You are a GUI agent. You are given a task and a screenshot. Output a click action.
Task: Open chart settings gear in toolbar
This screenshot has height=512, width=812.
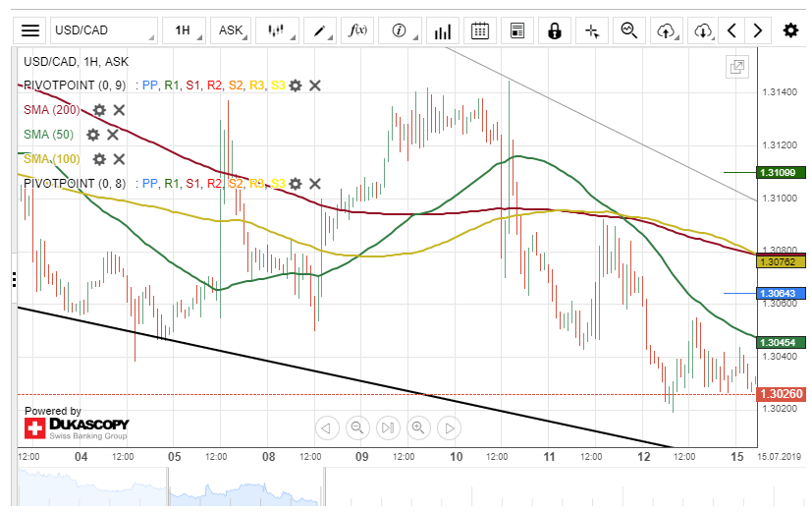[790, 30]
